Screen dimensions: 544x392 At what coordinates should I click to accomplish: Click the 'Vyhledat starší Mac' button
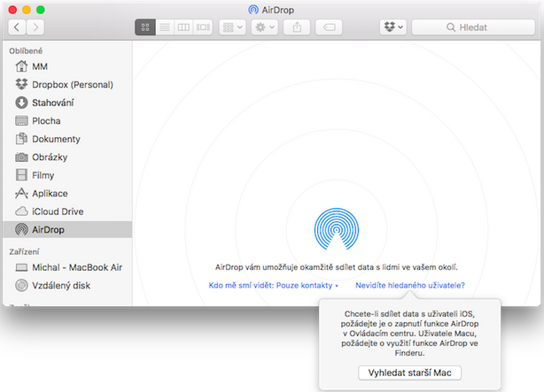[x=409, y=373]
